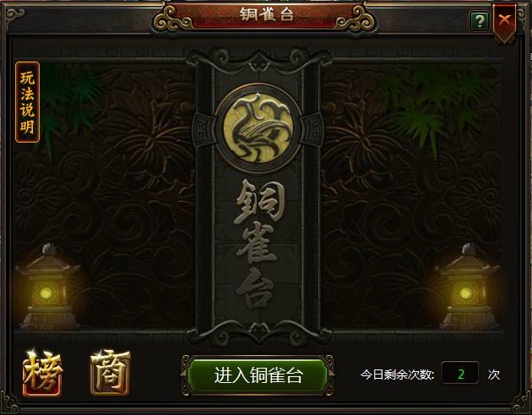
Task: Click the golden swirl ornament right of title
Action: point(356,19)
